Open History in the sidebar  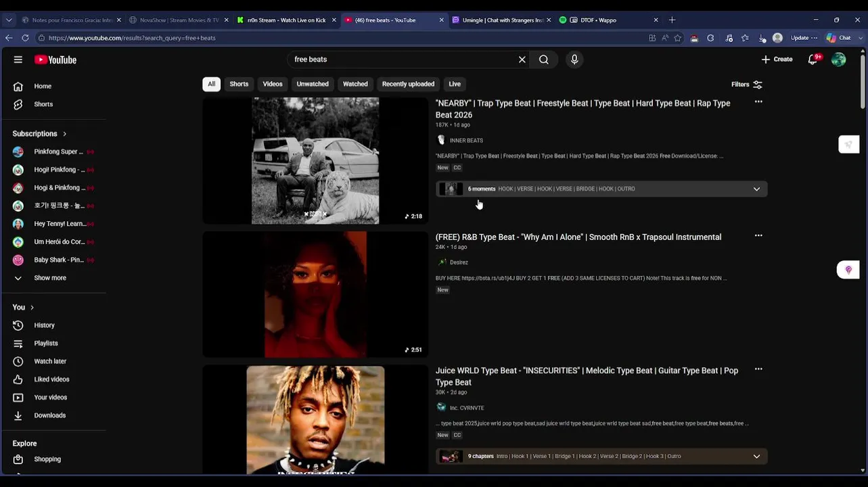tap(45, 325)
